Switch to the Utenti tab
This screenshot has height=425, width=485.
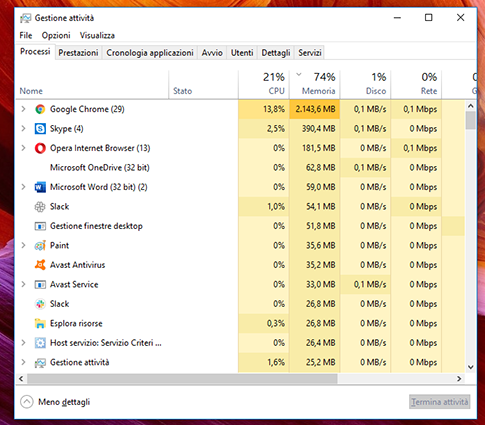click(x=242, y=53)
